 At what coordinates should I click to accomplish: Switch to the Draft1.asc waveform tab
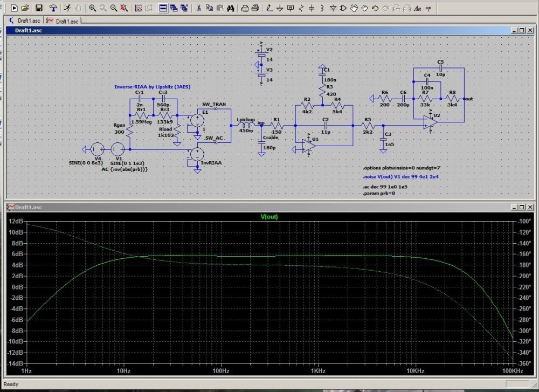click(63, 20)
